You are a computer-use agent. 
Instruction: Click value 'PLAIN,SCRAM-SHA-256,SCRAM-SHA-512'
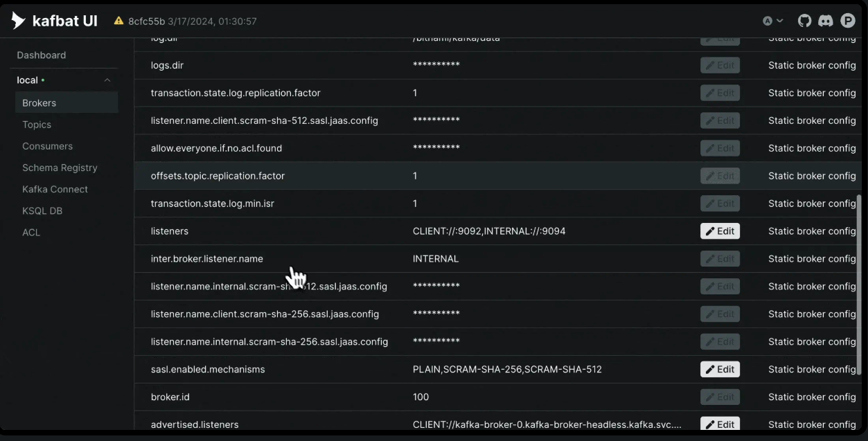(507, 370)
